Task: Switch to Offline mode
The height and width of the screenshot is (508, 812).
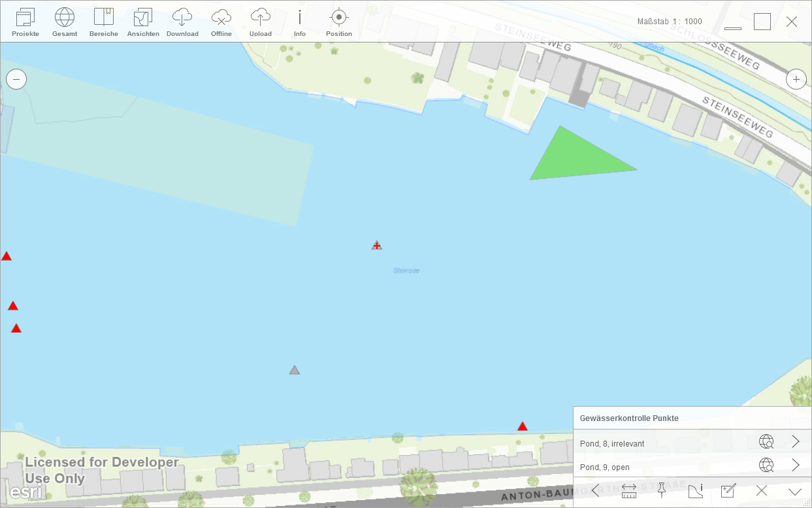Action: 221,22
